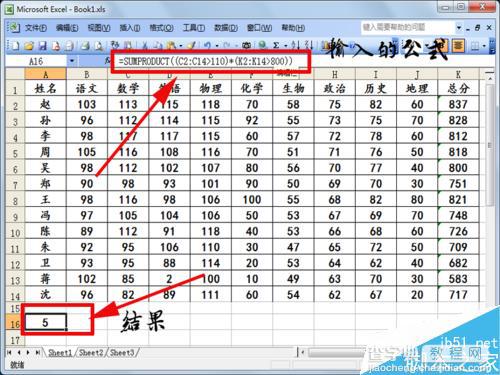Sort descending using the Z-A icon
Screen dimensions: 500x375
pyautogui.click(x=309, y=46)
